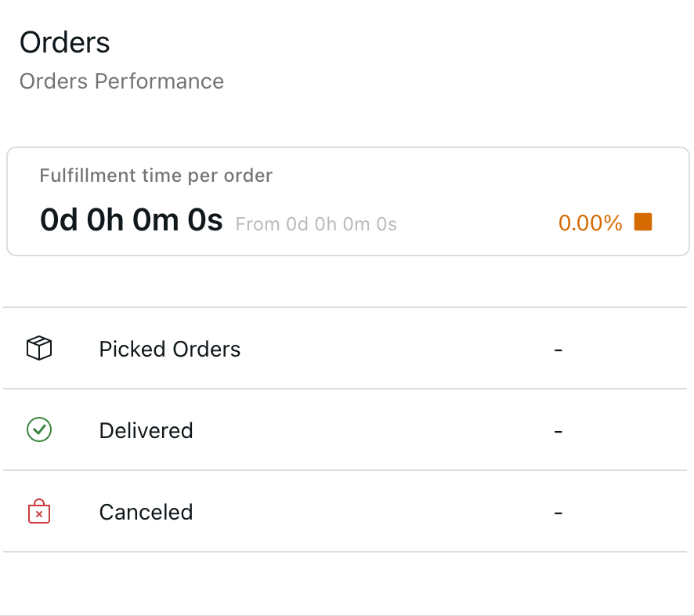Select the Picked Orders label
694x616 pixels.
169,349
